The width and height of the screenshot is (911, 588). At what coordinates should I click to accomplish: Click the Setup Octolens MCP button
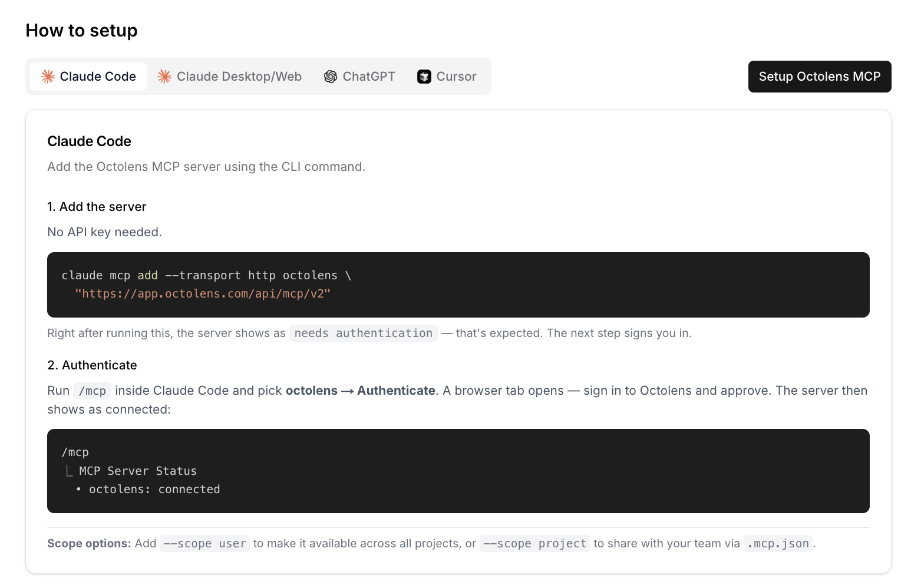click(820, 77)
